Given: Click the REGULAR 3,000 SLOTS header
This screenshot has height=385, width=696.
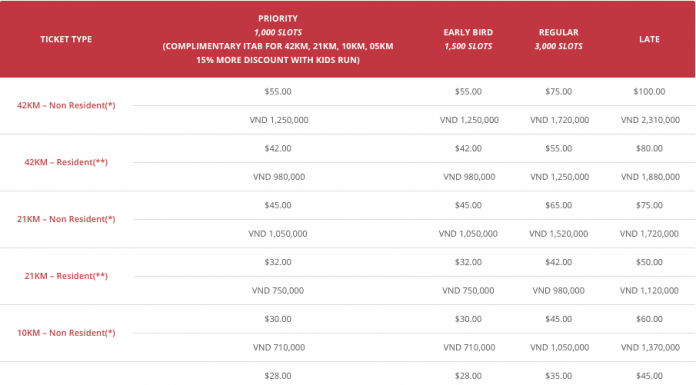Looking at the screenshot, I should [x=558, y=39].
